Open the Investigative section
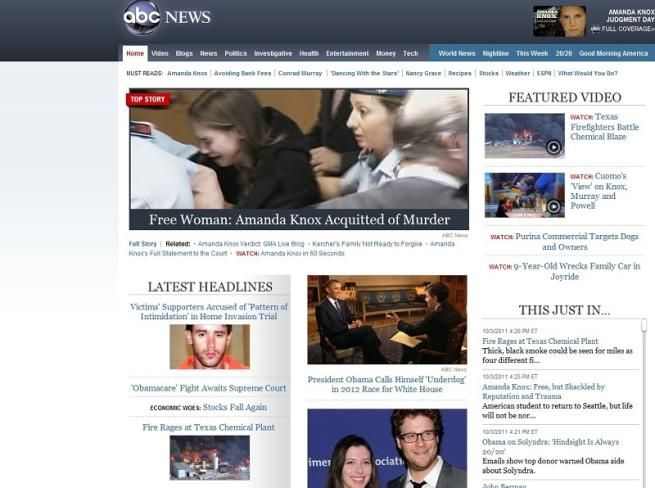655x488 pixels. 273,53
